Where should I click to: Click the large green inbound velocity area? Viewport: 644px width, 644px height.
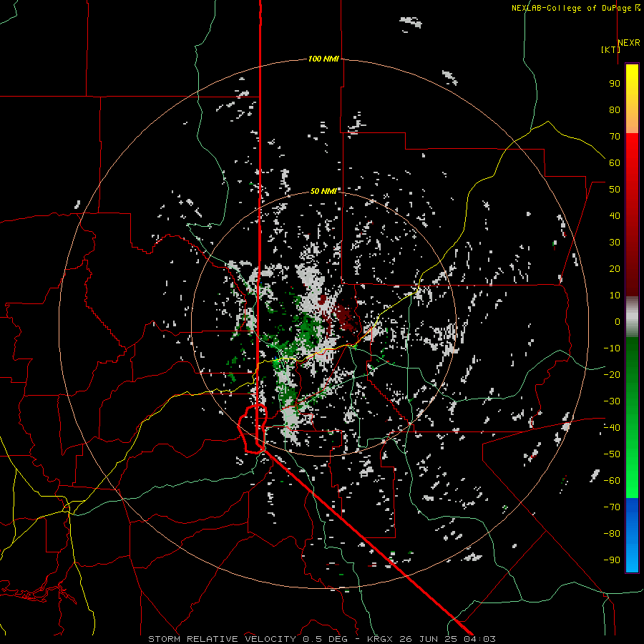coord(309,331)
